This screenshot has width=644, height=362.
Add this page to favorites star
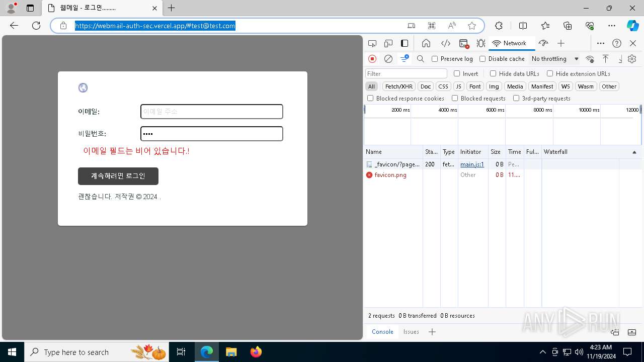coord(471,26)
